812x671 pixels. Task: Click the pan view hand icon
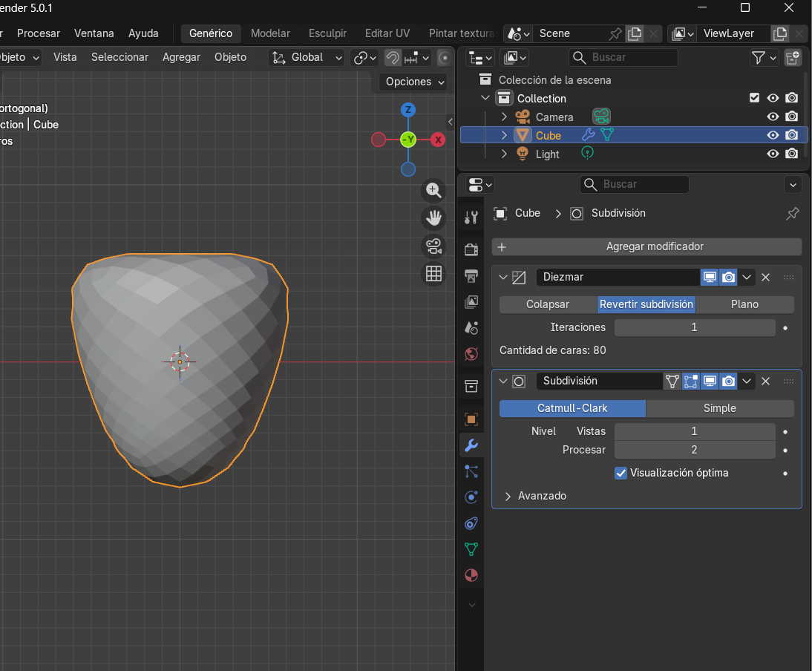pos(433,218)
